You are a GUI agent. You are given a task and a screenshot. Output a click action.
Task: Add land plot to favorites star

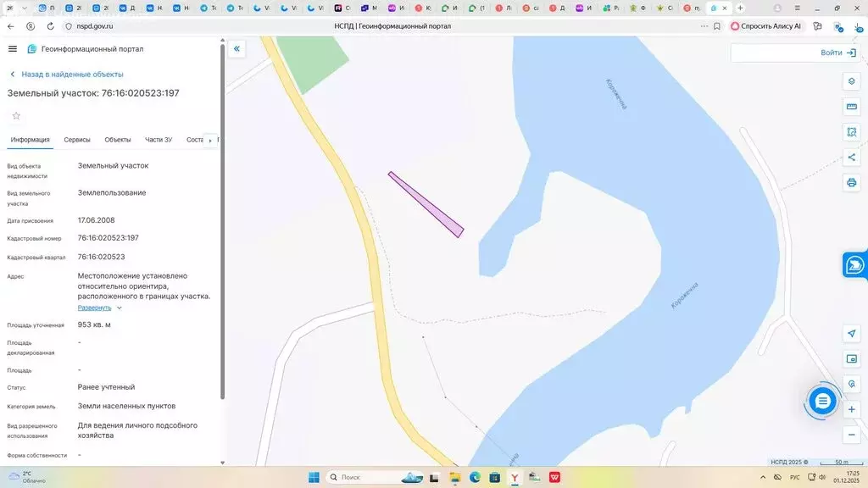pyautogui.click(x=16, y=116)
